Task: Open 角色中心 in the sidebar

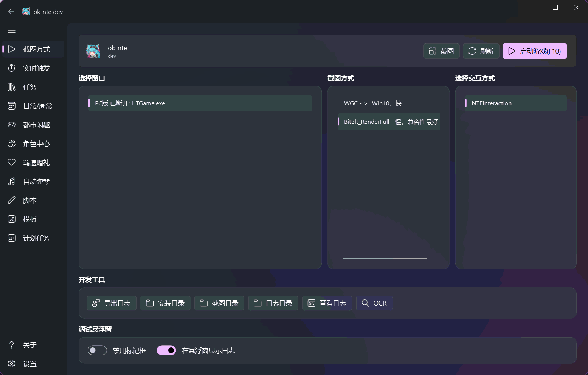Action: (x=33, y=144)
